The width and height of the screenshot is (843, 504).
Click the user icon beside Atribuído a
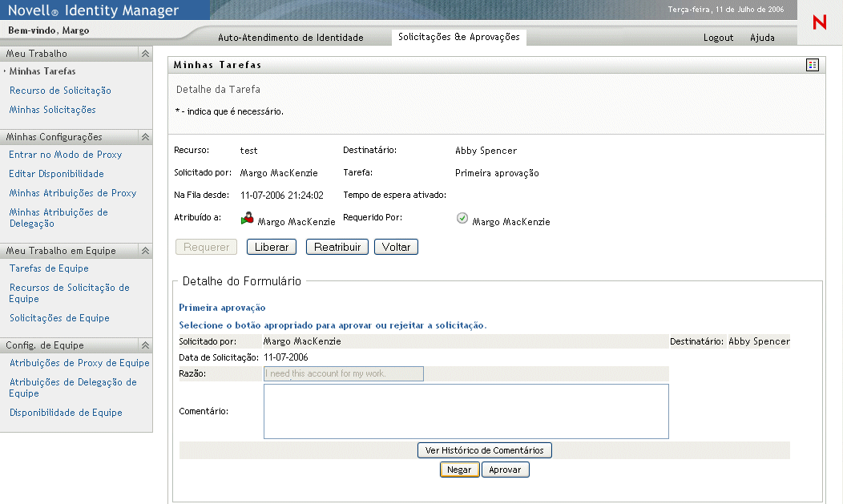pos(248,218)
